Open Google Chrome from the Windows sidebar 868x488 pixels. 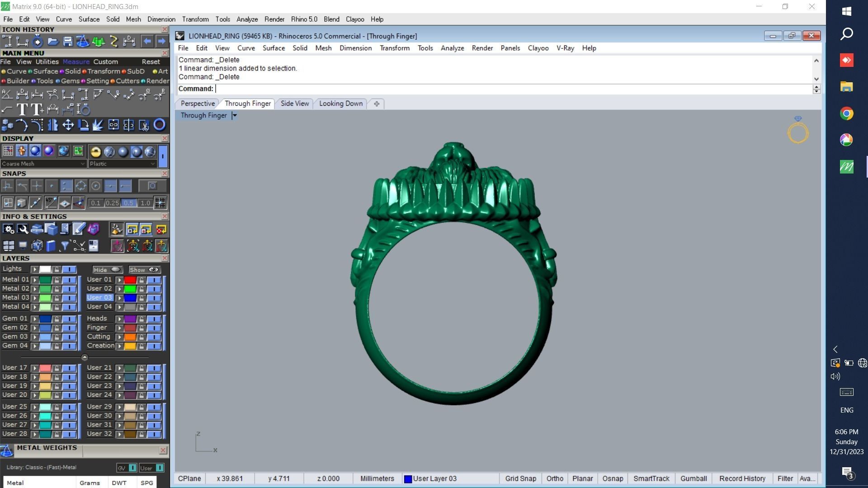pyautogui.click(x=846, y=113)
